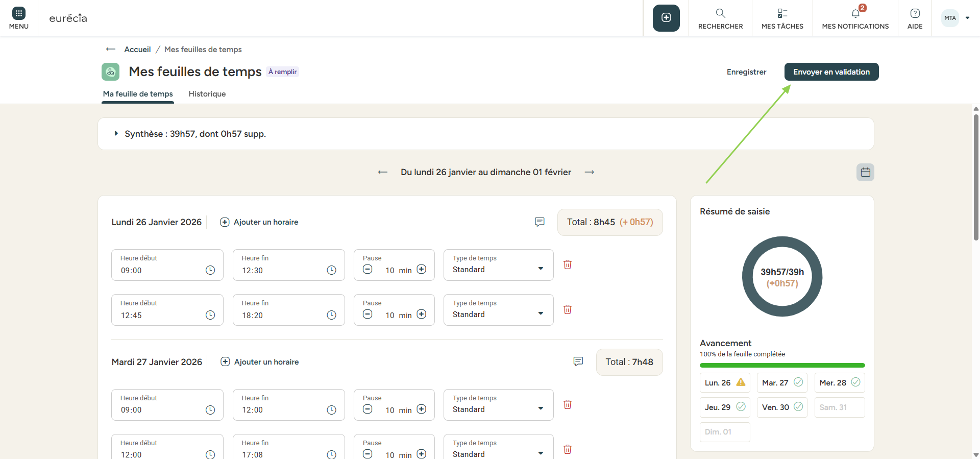Go to next week with right arrow
This screenshot has width=980, height=459.
[x=590, y=172]
